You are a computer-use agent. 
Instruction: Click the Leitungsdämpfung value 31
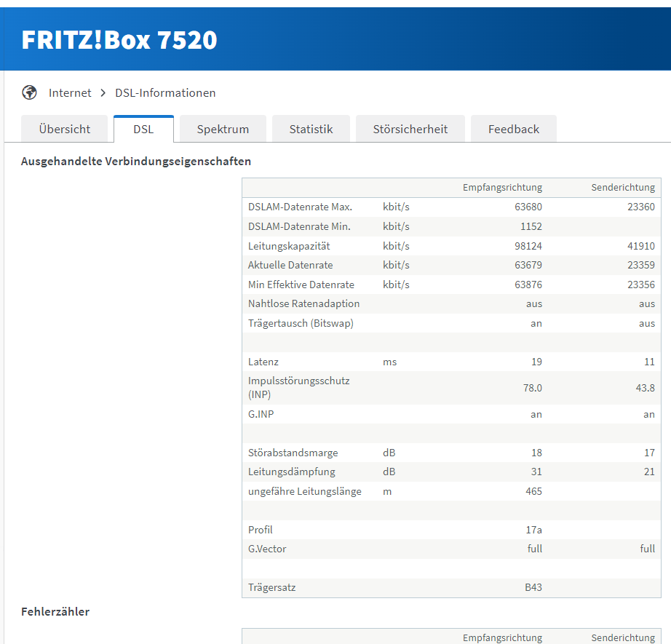coord(536,472)
